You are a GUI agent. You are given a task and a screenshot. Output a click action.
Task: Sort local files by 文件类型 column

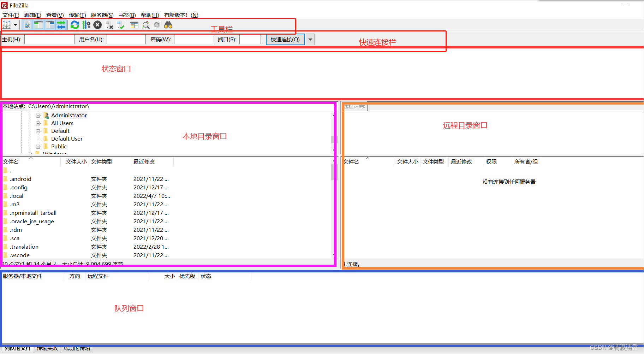(x=110, y=162)
